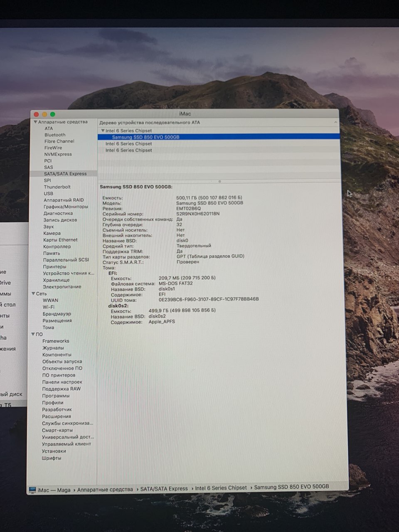Select SATA/SATA Express sidebar item
The image size is (399, 532).
tap(65, 174)
